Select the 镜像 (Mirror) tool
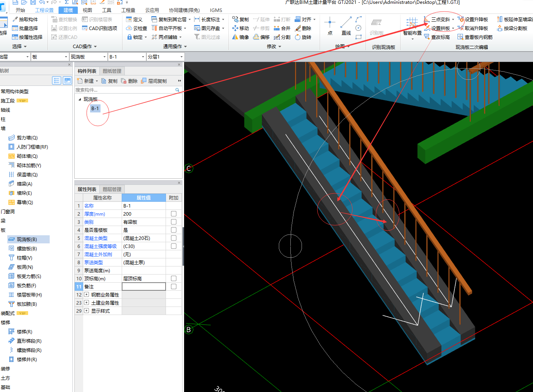Image resolution: width=533 pixels, height=392 pixels. point(240,37)
